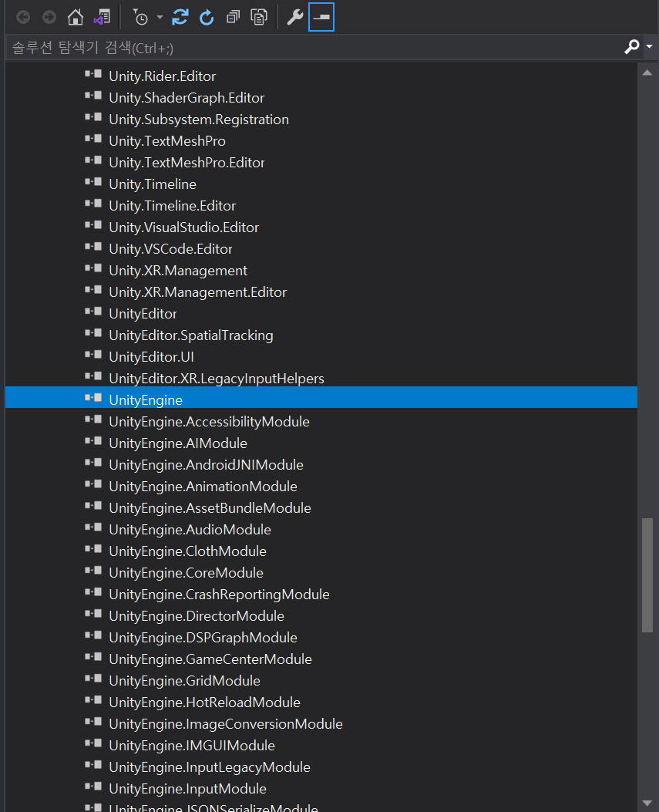This screenshot has height=812, width=659.
Task: Click the highlighted UnityEngine reference
Action: (x=146, y=400)
